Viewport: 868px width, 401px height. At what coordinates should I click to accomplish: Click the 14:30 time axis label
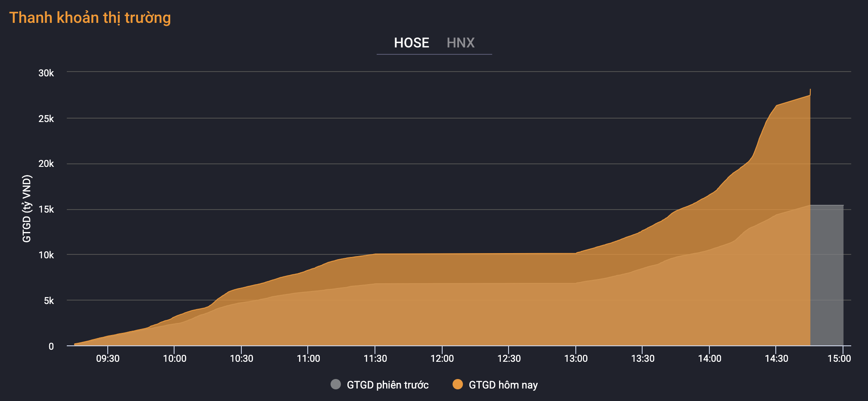point(776,359)
